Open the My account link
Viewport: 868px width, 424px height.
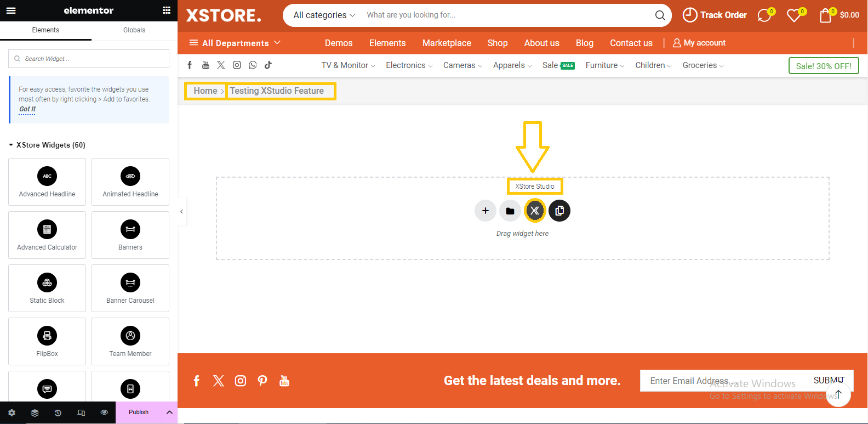(x=699, y=43)
